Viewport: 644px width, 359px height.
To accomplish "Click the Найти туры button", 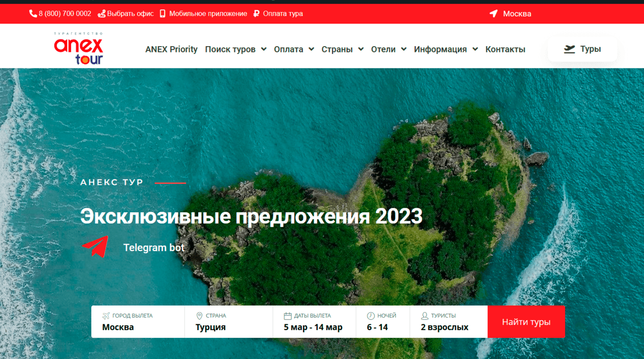I will pyautogui.click(x=526, y=321).
